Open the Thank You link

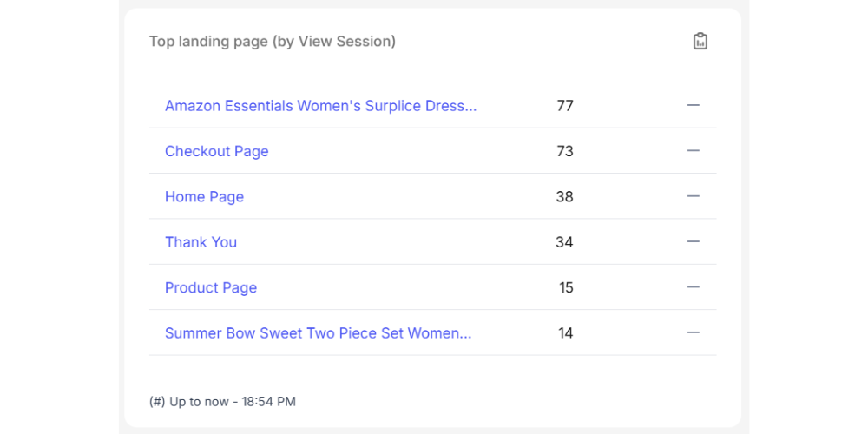201,242
